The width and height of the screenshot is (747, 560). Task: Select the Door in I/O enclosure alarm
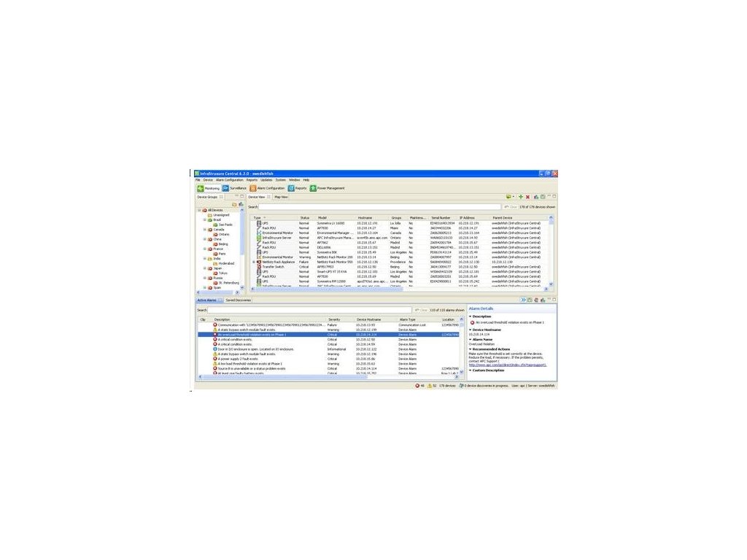point(329,349)
